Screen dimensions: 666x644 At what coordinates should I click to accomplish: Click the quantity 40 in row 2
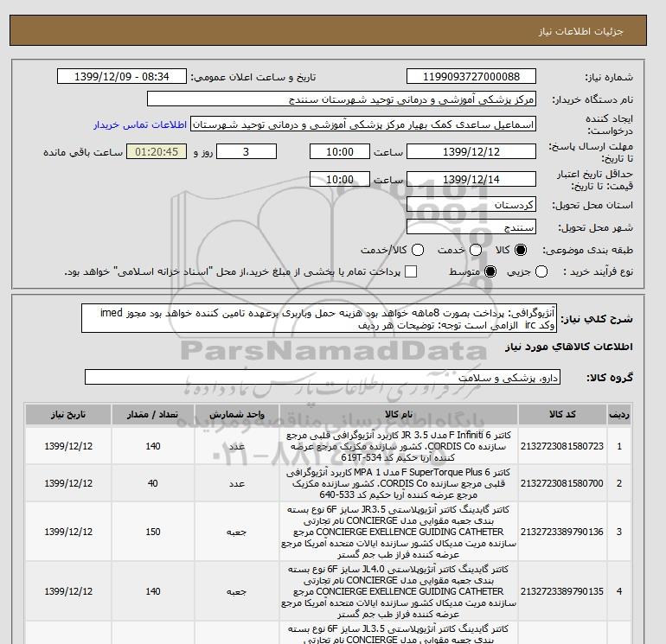click(153, 483)
